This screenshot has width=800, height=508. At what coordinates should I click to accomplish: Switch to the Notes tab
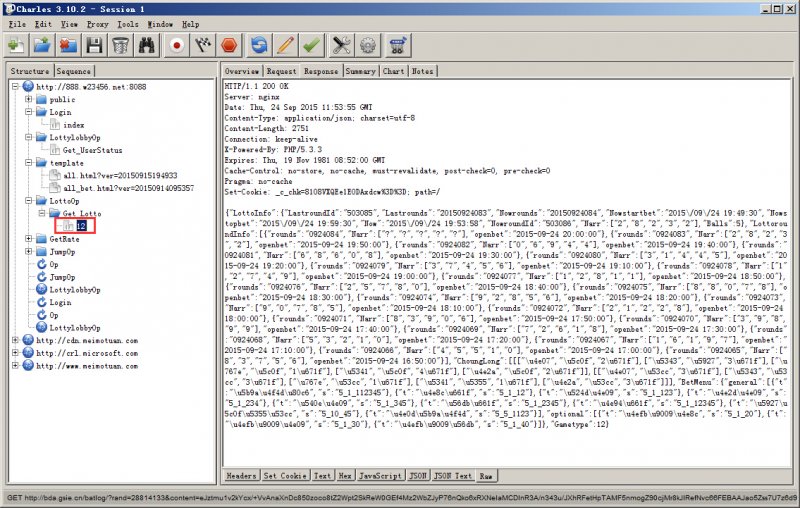422,71
